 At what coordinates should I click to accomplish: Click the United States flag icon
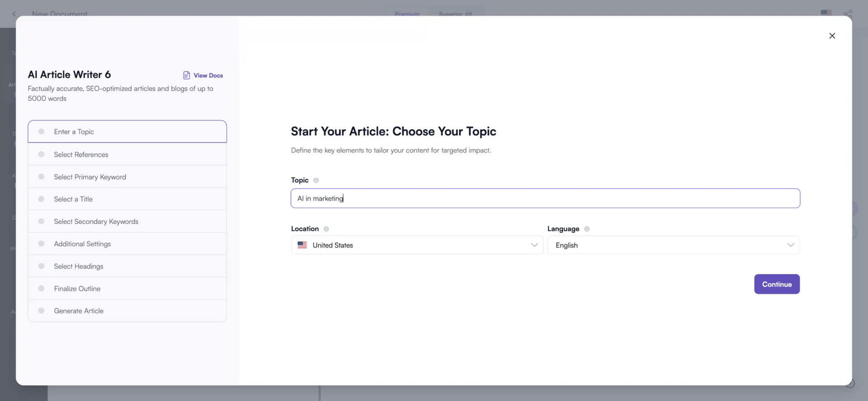302,245
